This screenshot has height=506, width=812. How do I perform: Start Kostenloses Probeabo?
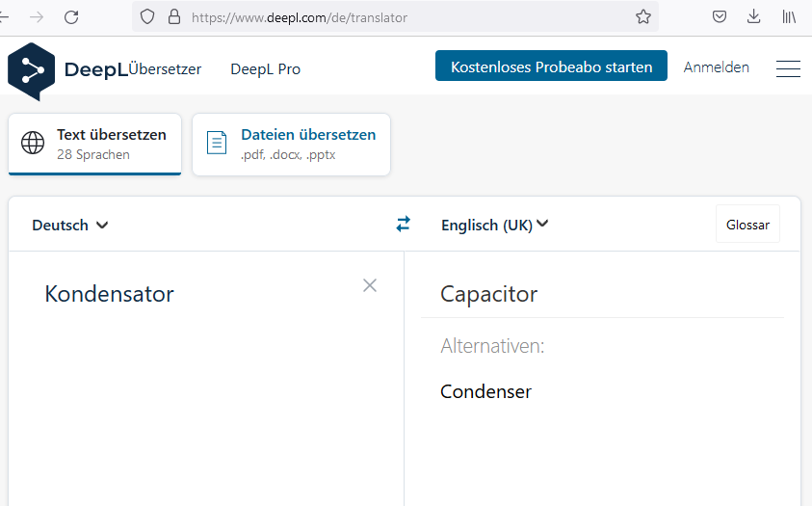[551, 66]
